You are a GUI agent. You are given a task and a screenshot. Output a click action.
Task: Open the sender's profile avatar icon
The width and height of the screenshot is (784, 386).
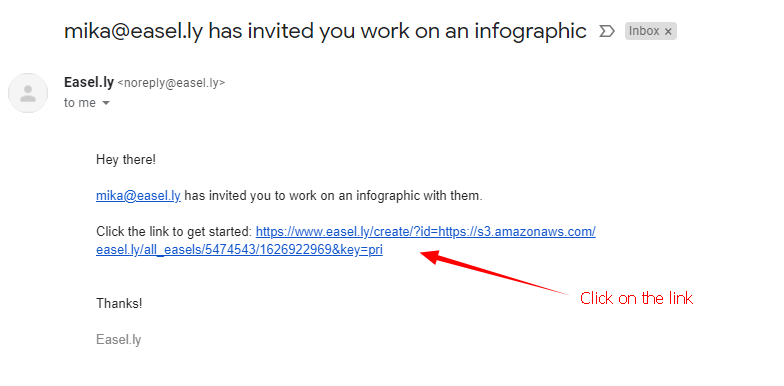coord(28,93)
